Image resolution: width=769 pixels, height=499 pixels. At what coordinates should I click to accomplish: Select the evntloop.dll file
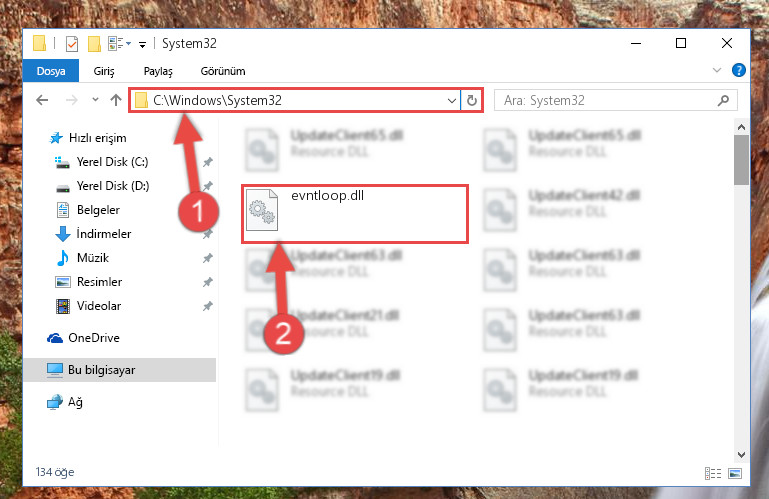(x=355, y=213)
